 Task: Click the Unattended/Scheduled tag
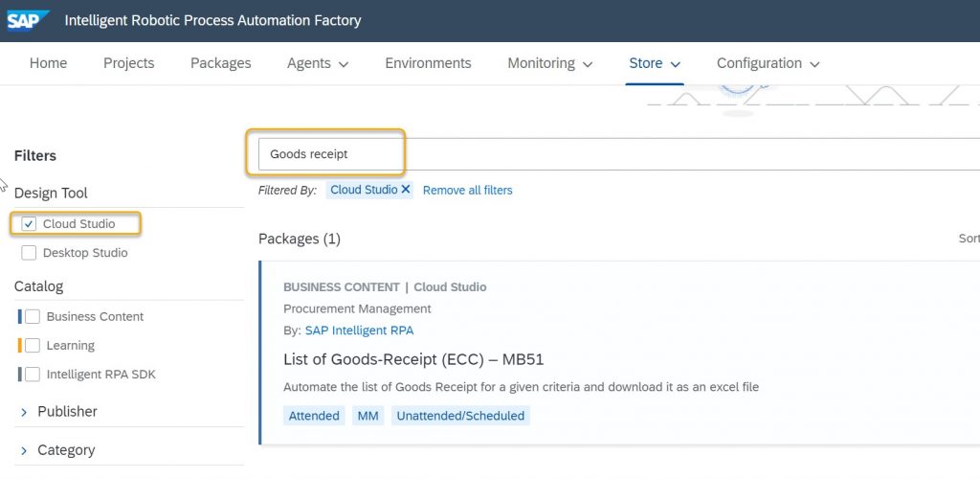pyautogui.click(x=460, y=416)
